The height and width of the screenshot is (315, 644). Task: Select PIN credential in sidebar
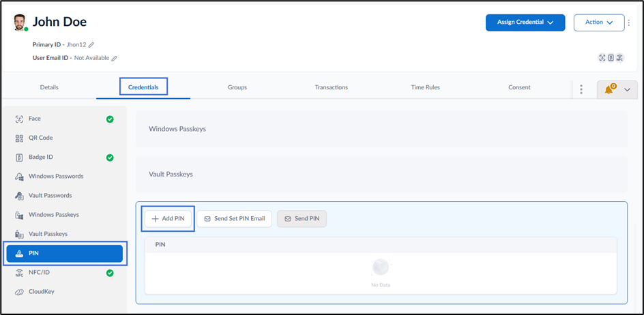65,254
